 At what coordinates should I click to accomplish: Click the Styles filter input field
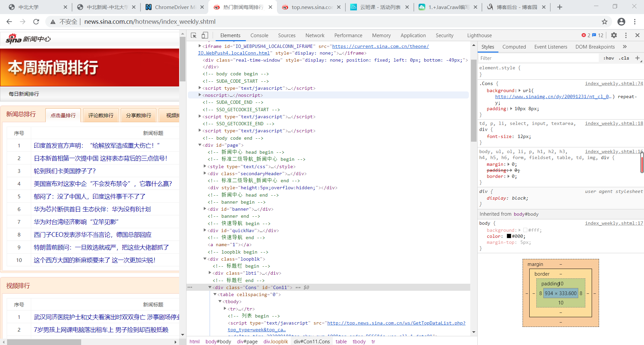pyautogui.click(x=539, y=58)
